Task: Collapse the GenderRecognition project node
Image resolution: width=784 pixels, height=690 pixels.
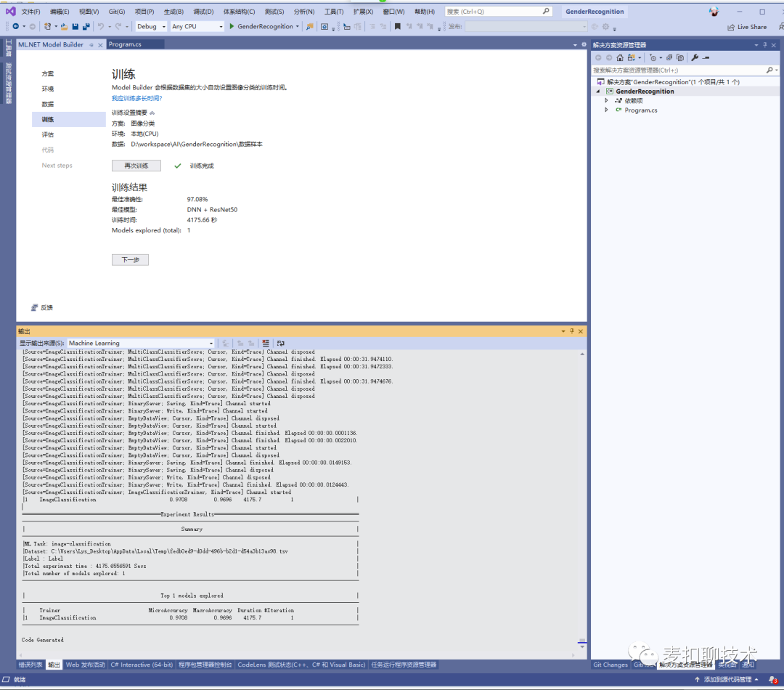Action: pyautogui.click(x=598, y=92)
